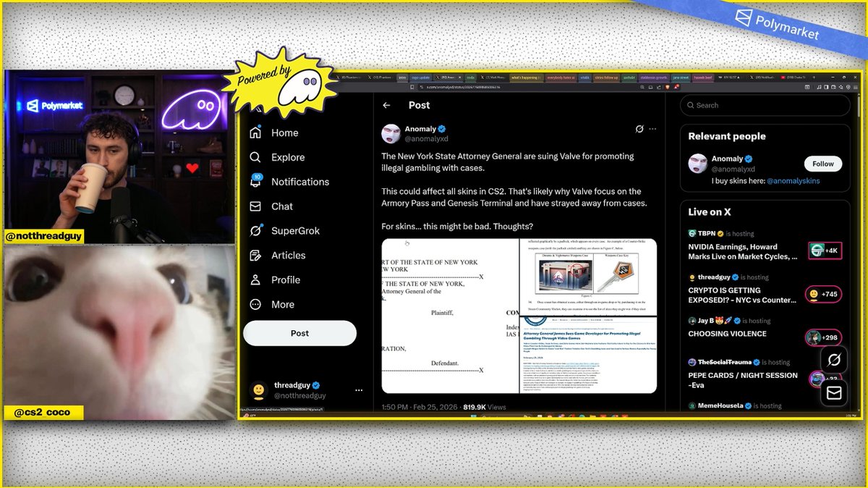Follow Anomaly in Relevant people
The image size is (868, 488).
pyautogui.click(x=823, y=164)
